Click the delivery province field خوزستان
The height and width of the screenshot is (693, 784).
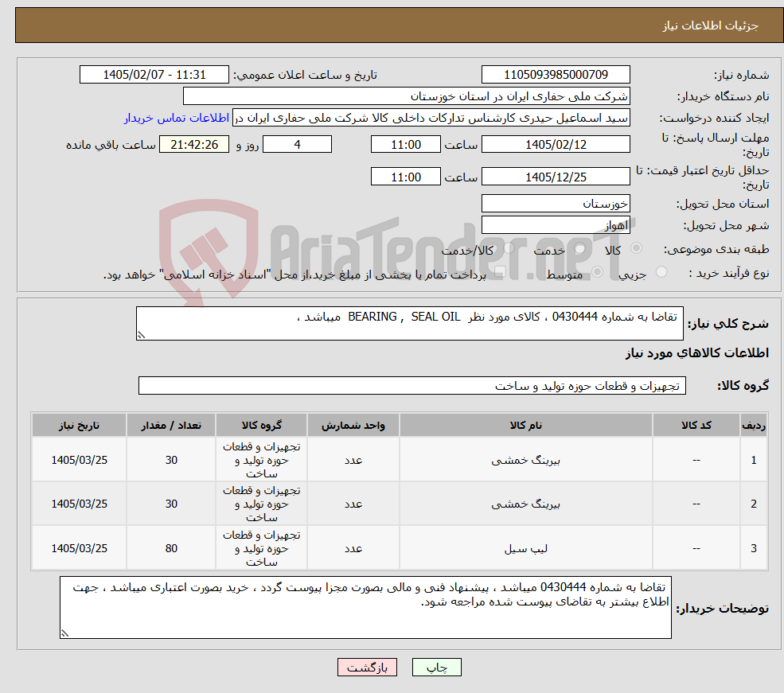[556, 204]
